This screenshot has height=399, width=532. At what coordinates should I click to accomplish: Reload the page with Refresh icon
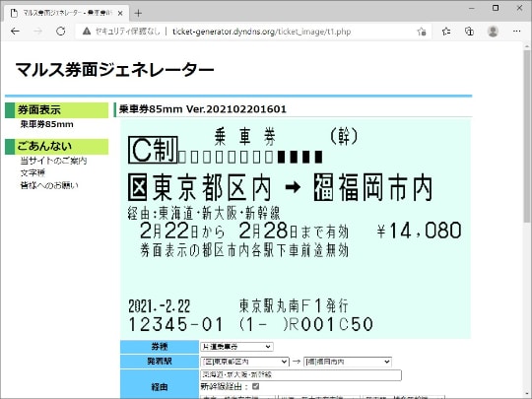[61, 32]
